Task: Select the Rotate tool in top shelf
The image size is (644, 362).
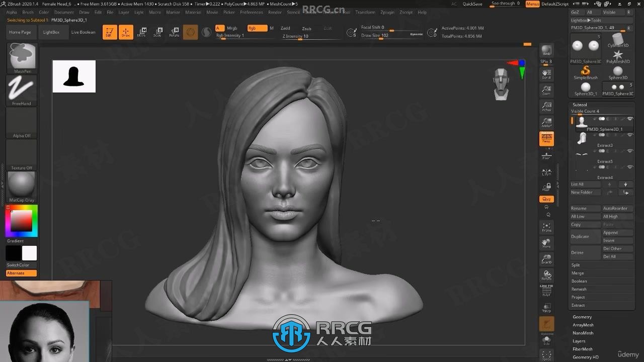Action: [174, 32]
